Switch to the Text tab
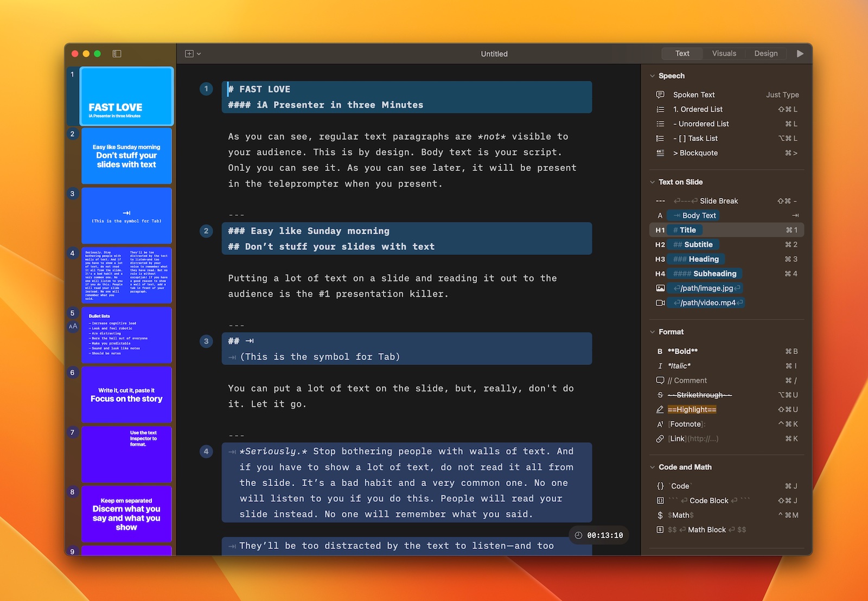 click(682, 53)
